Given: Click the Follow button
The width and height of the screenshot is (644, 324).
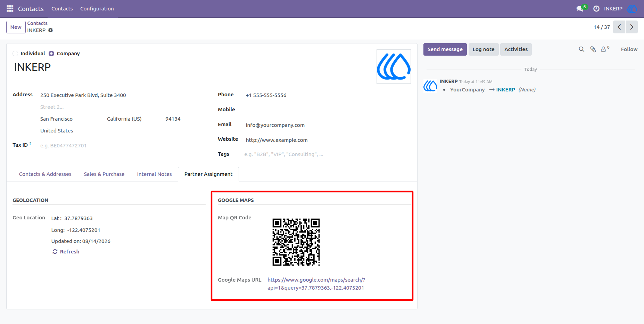Looking at the screenshot, I should click(x=629, y=49).
